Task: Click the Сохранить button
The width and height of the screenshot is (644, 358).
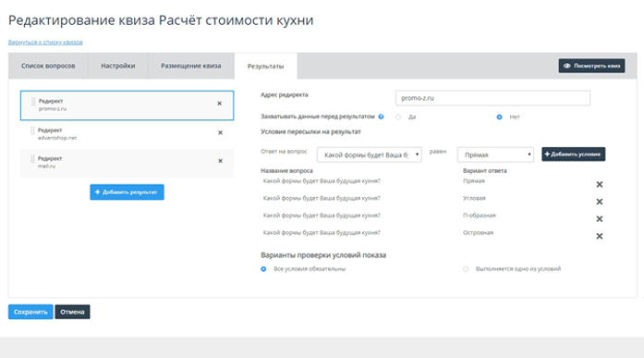Action: tap(30, 312)
